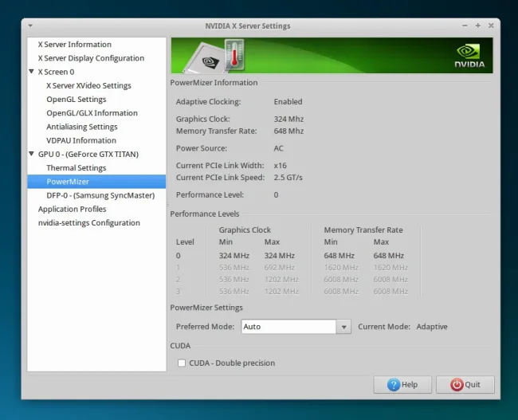Viewport: 518px width, 420px height.
Task: Collapse the GPU 0 GeForce GTX TITAN node
Action: click(x=31, y=154)
